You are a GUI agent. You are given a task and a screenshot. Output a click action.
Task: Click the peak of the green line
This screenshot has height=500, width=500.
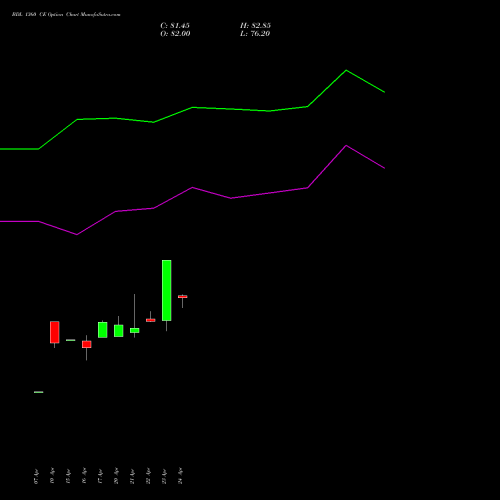coord(346,70)
